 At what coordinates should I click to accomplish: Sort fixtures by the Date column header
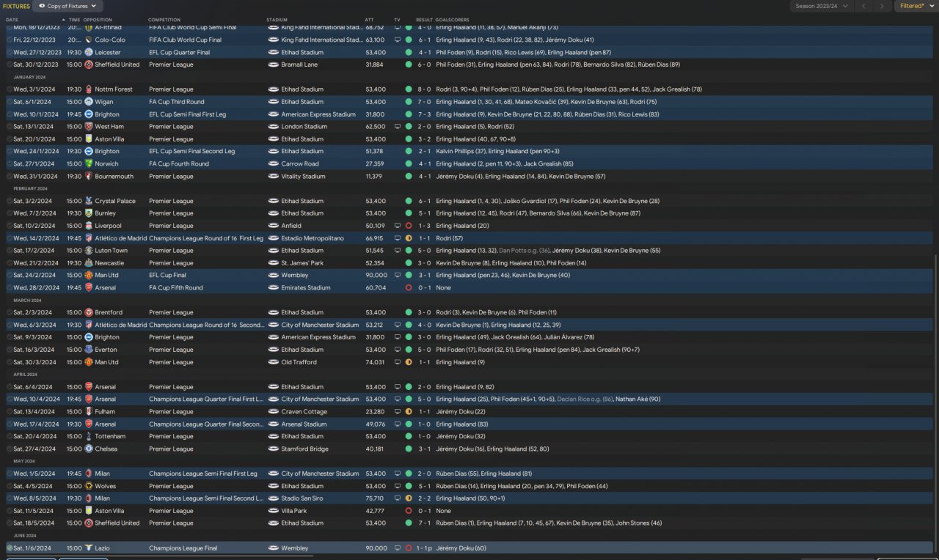pos(12,20)
